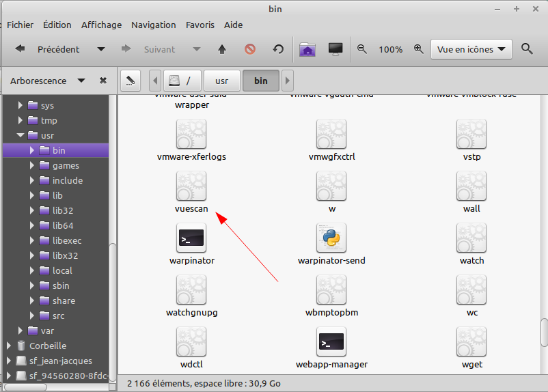Open the Affichage menu
Screen dimensions: 548x392
point(101,25)
